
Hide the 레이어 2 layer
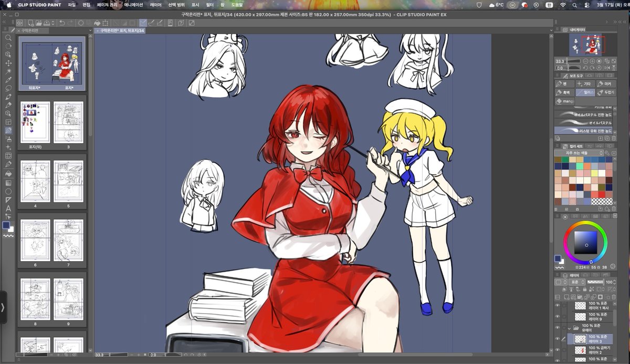point(557,350)
